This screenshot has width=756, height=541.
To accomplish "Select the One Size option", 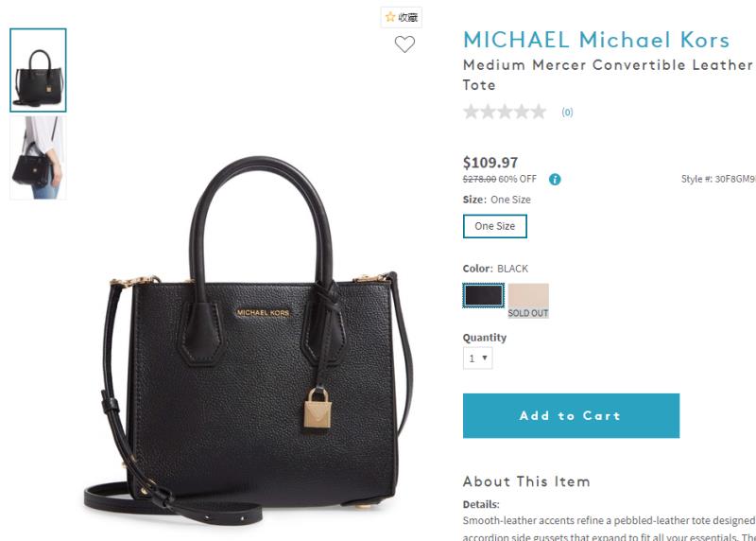I will pyautogui.click(x=494, y=226).
